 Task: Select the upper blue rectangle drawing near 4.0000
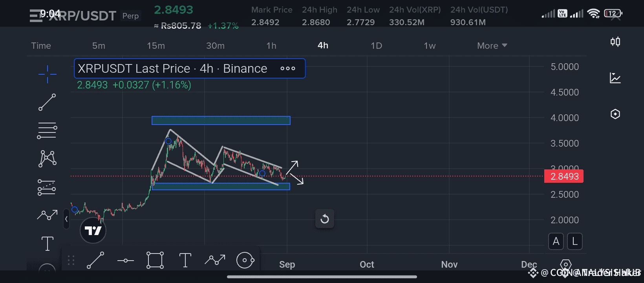click(x=221, y=120)
